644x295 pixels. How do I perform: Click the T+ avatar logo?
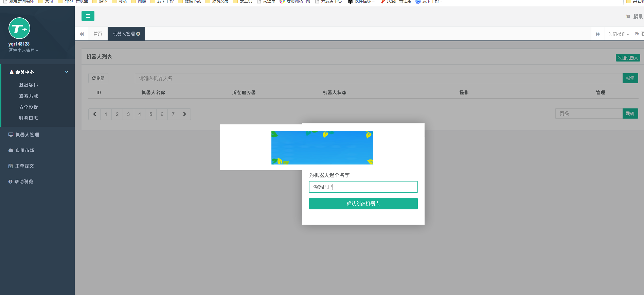pyautogui.click(x=19, y=29)
